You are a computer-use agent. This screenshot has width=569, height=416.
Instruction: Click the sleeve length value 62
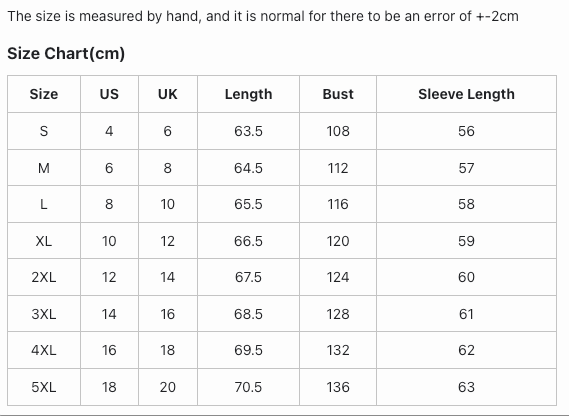click(x=466, y=350)
